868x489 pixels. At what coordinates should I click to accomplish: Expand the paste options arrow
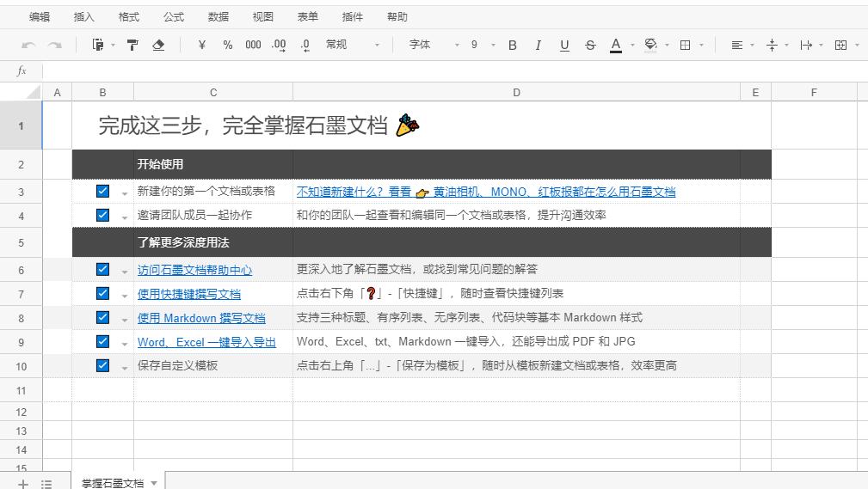[x=113, y=46]
